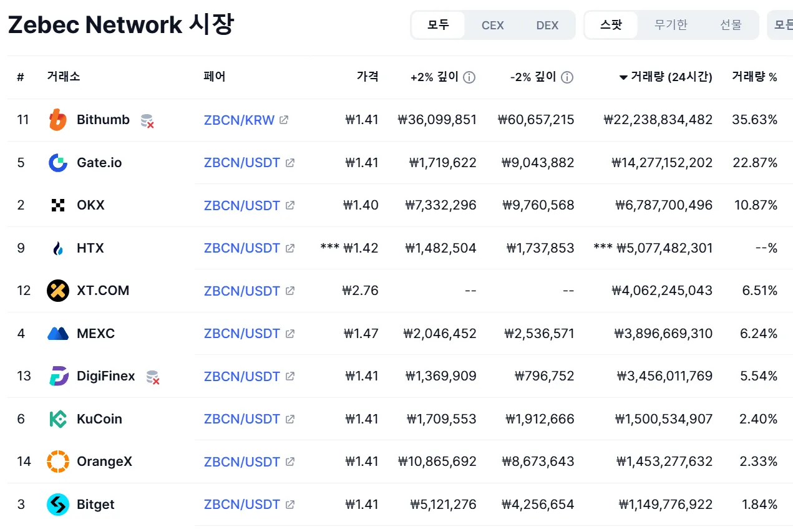Click external link icon in DigiFinex row
Image resolution: width=793 pixels, height=532 pixels.
click(x=289, y=376)
